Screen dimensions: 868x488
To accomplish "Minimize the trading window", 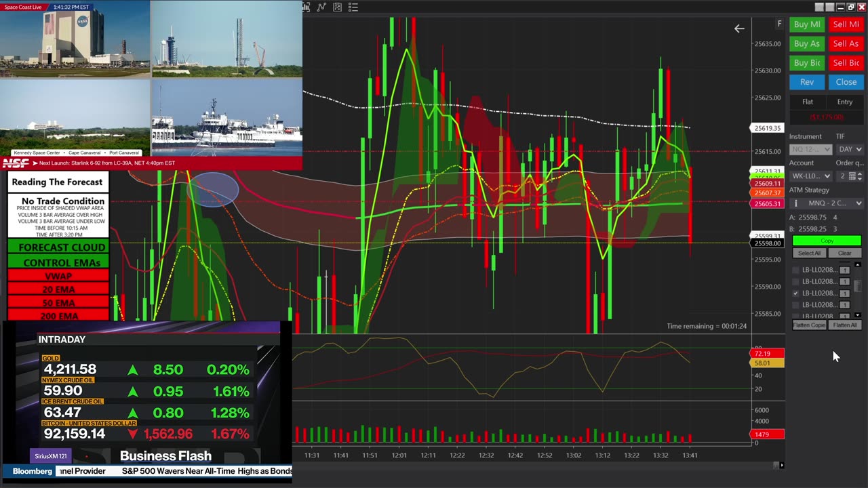I will pos(841,7).
